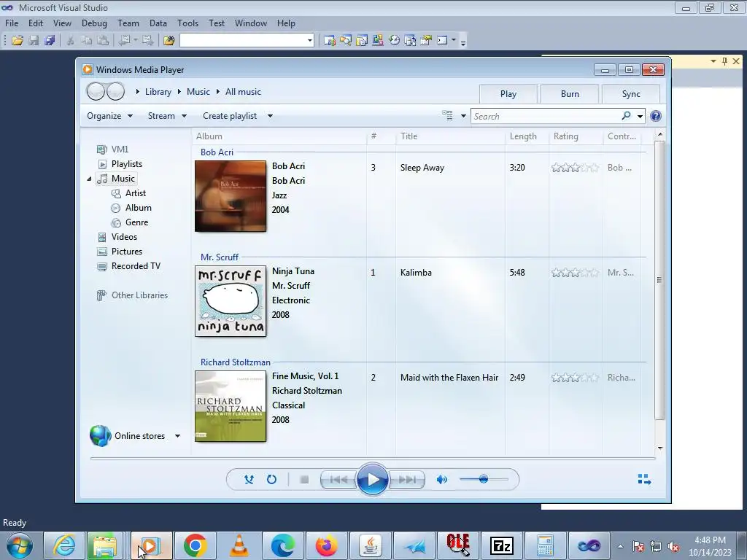
Task: Click the Windows Media Player help icon
Action: (x=656, y=116)
